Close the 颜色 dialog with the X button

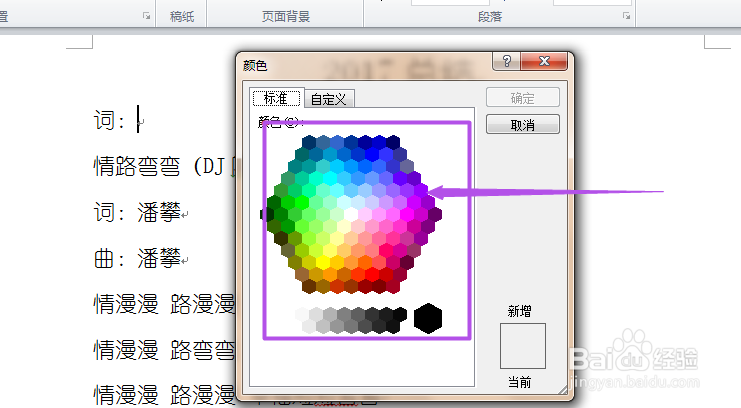click(544, 61)
